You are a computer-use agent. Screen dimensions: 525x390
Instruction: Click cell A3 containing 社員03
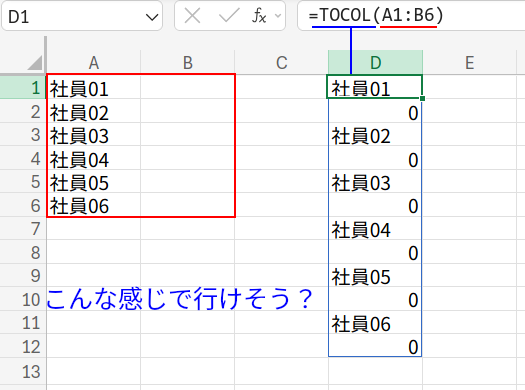[x=94, y=134]
